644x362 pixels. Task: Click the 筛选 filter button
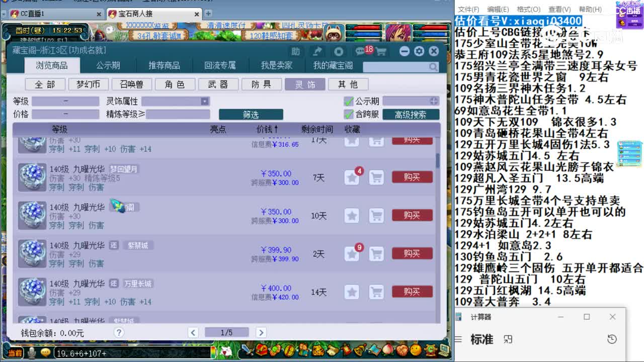point(251,115)
